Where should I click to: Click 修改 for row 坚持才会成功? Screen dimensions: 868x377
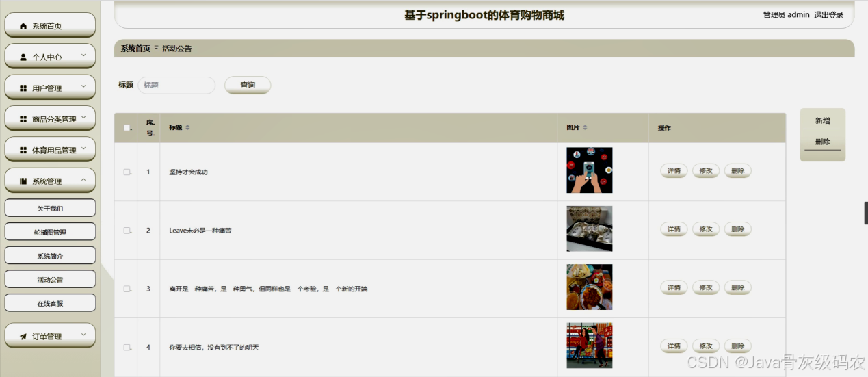(706, 171)
